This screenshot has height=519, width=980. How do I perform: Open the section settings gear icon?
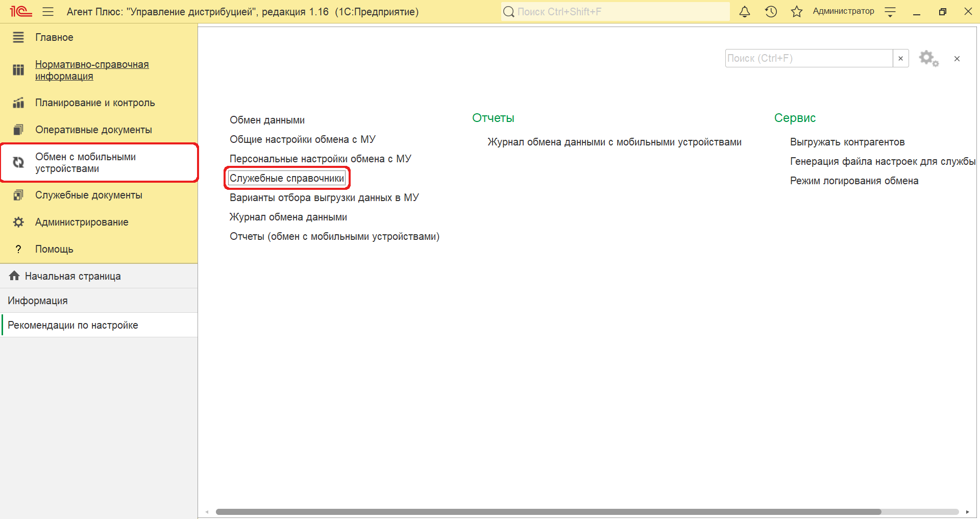(928, 59)
